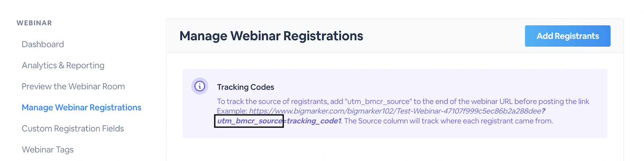Click the sentence starting "To track the source"
Viewport: 644px width, 161px height.
pos(403,102)
